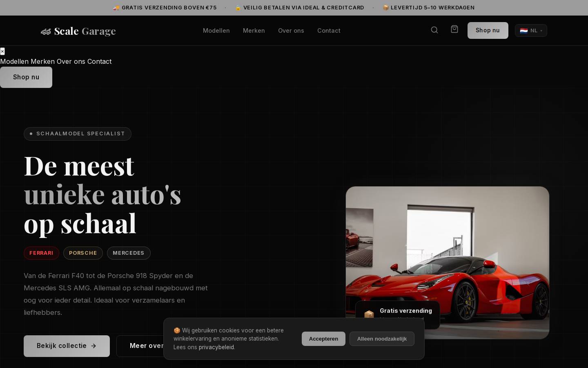Click Merken in the unstyled mobile menu
The height and width of the screenshot is (368, 588).
(42, 61)
